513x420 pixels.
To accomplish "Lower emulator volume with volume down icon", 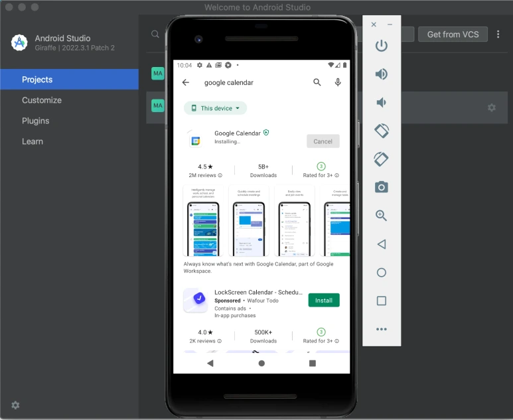I will coord(381,102).
